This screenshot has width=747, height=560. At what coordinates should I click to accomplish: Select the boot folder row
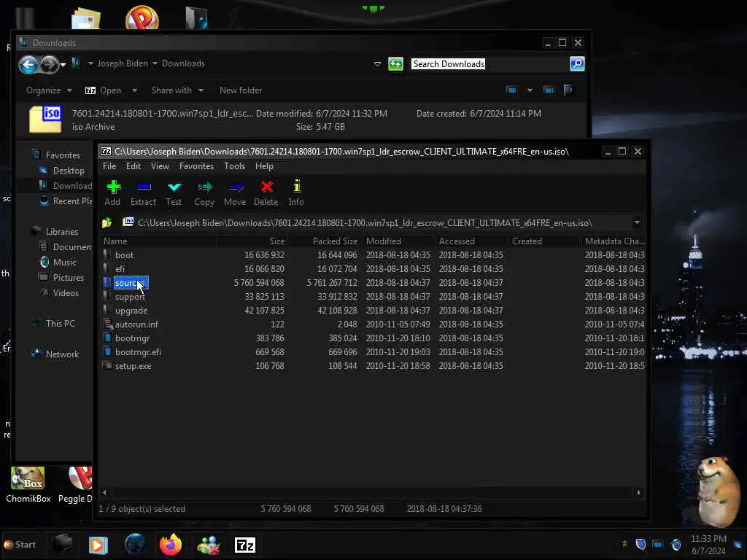tap(373, 255)
